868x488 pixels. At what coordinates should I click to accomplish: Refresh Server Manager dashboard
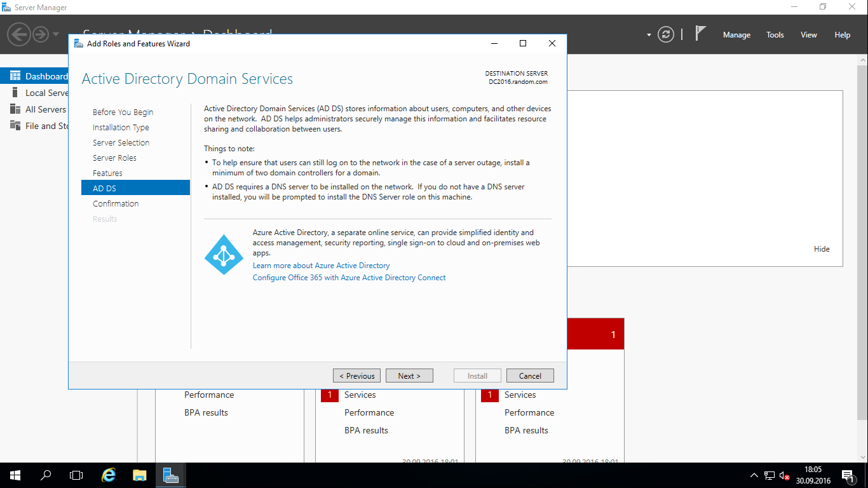coord(665,34)
